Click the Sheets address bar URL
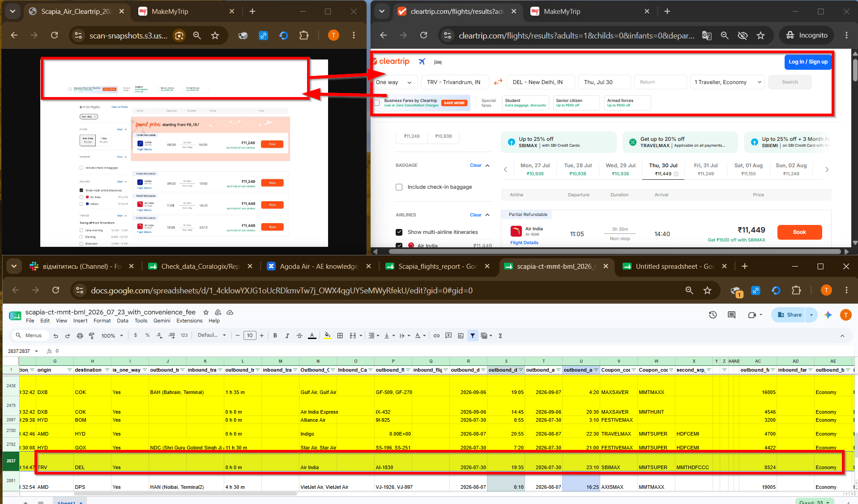Screen dimensions: 858x504 point(282,291)
